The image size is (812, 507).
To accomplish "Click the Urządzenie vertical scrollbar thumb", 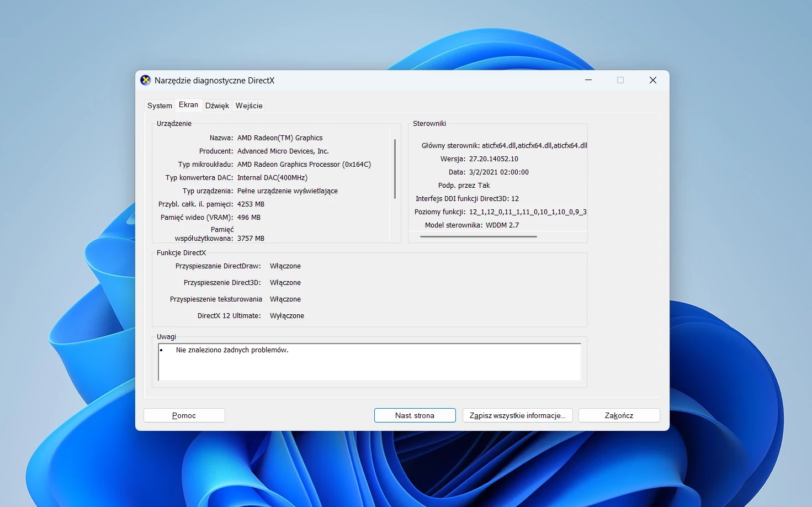I will coord(395,169).
